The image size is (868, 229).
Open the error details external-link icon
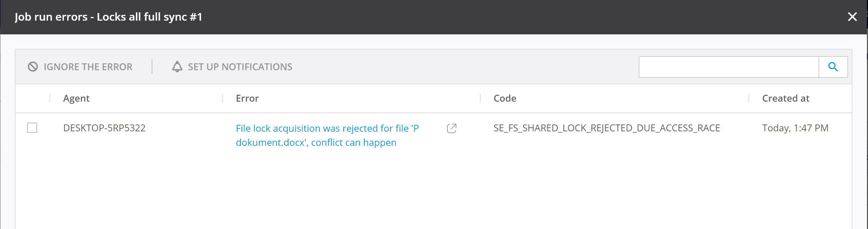click(452, 128)
